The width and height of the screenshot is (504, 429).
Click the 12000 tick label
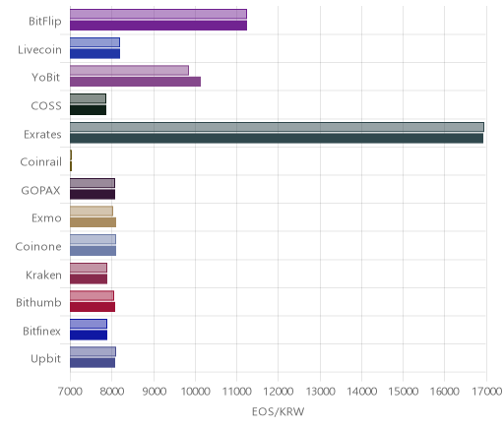click(279, 391)
